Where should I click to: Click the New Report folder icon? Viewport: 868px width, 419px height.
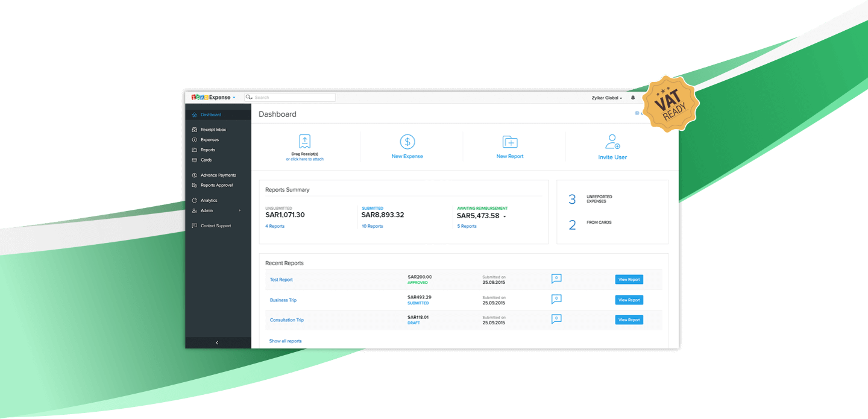510,142
